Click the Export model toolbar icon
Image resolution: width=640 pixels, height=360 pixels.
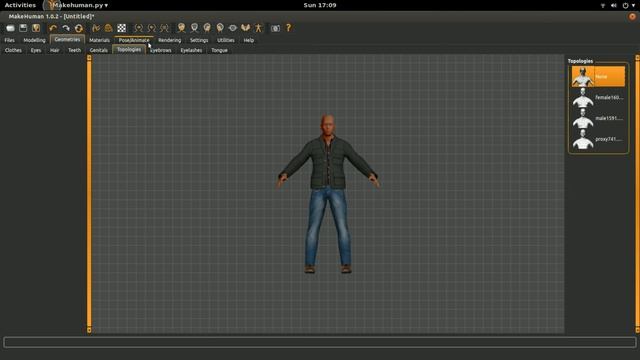tap(36, 28)
